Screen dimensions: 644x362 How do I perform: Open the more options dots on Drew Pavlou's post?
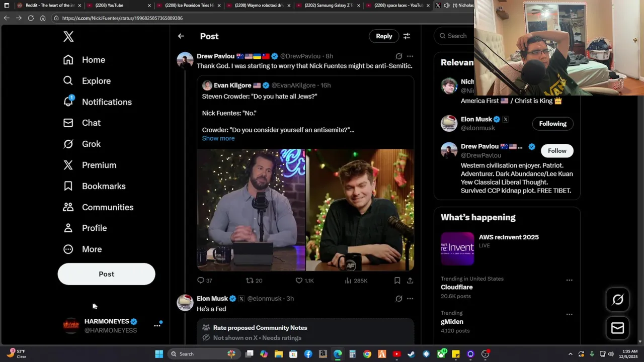pyautogui.click(x=410, y=56)
